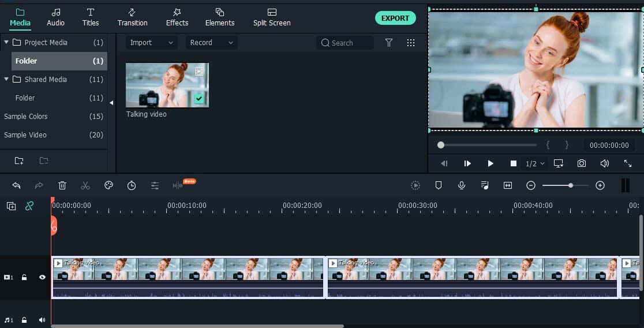Open the color palette correction tool
The width and height of the screenshot is (644, 328).
[108, 185]
